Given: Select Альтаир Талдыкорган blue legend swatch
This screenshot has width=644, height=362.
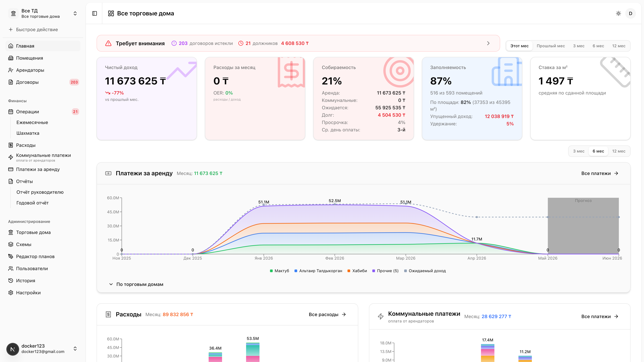Looking at the screenshot, I should [x=296, y=271].
